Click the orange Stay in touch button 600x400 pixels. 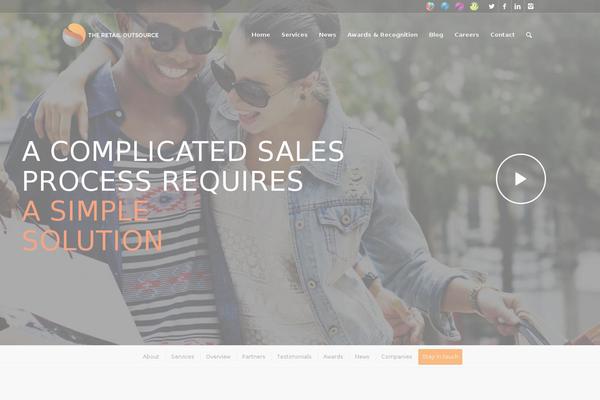tap(440, 357)
